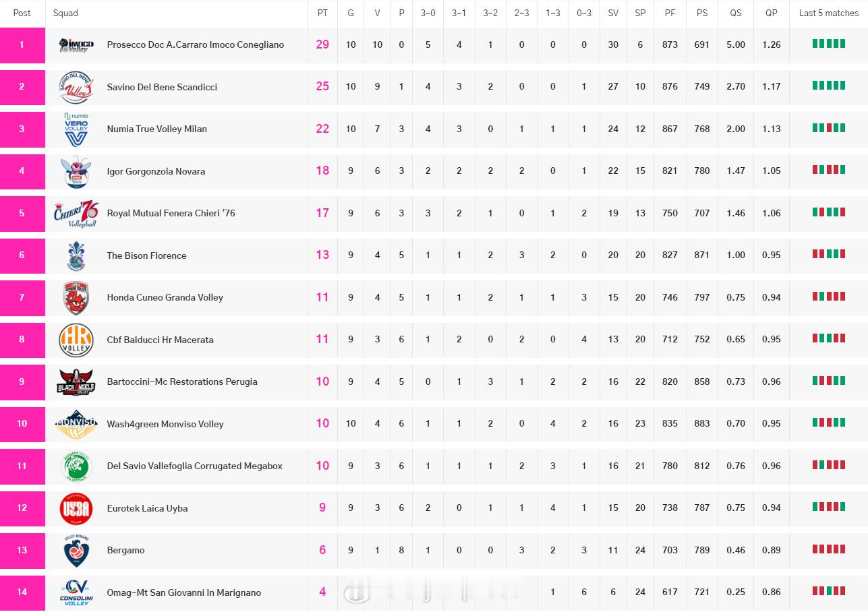
Task: Select the Eurotek Laica Uyba team name
Action: (147, 508)
